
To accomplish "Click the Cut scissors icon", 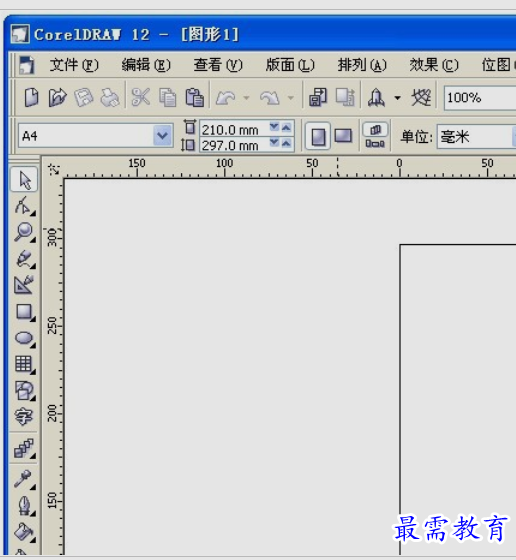I will (x=140, y=97).
